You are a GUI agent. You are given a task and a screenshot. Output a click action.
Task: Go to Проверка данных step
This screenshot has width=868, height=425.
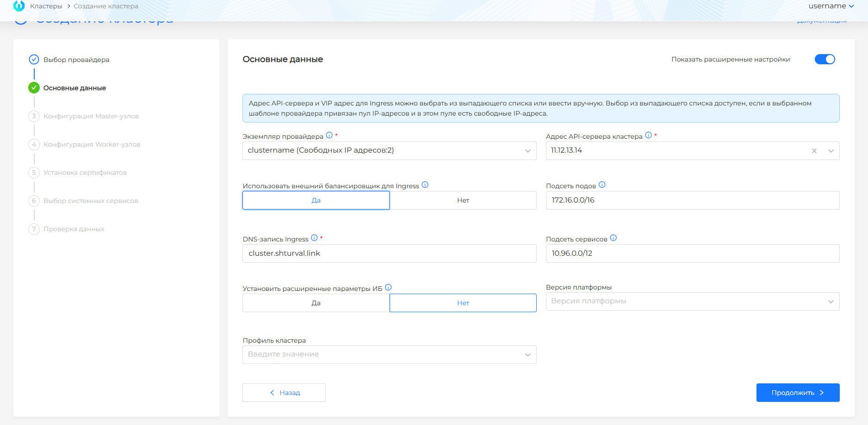74,229
